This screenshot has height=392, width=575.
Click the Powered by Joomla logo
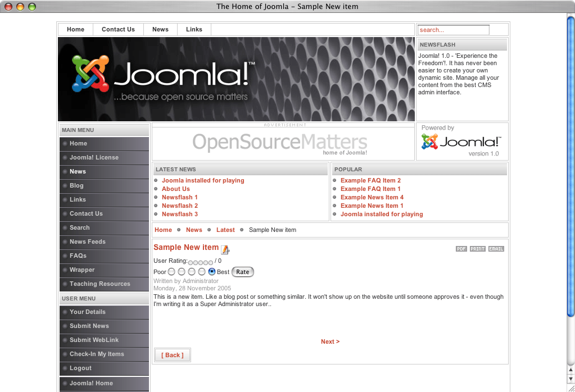point(461,142)
